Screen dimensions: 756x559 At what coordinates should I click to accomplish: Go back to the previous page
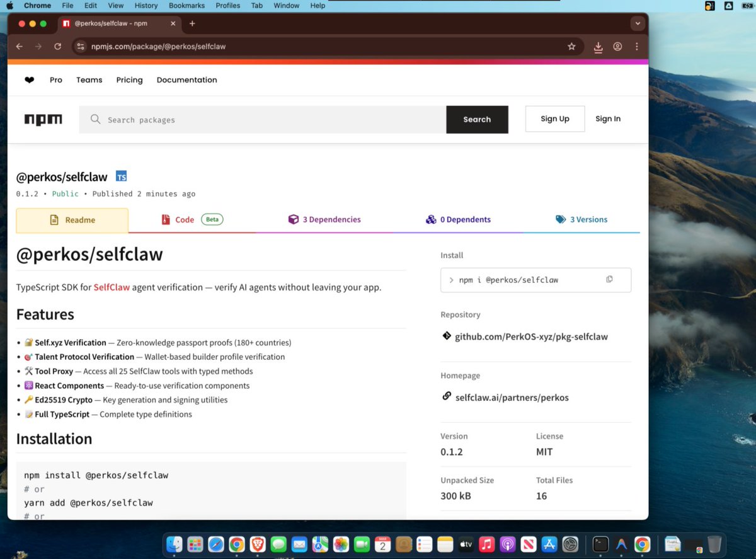click(x=20, y=47)
